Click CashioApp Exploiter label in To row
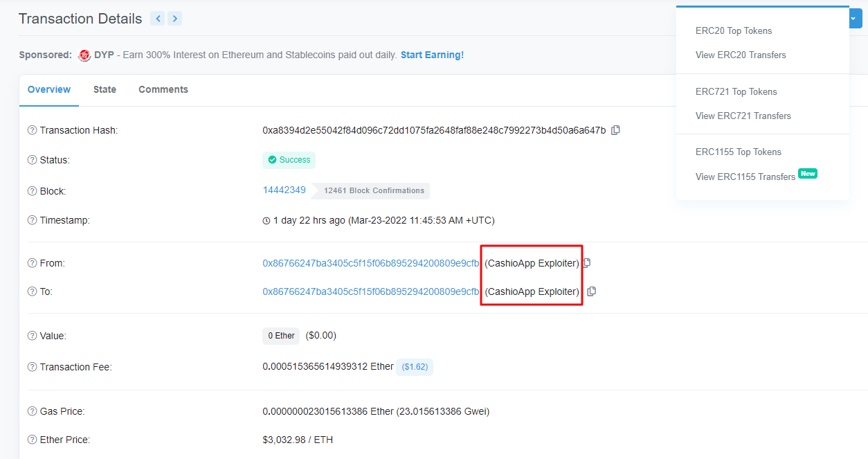The height and width of the screenshot is (459, 868). click(x=532, y=291)
